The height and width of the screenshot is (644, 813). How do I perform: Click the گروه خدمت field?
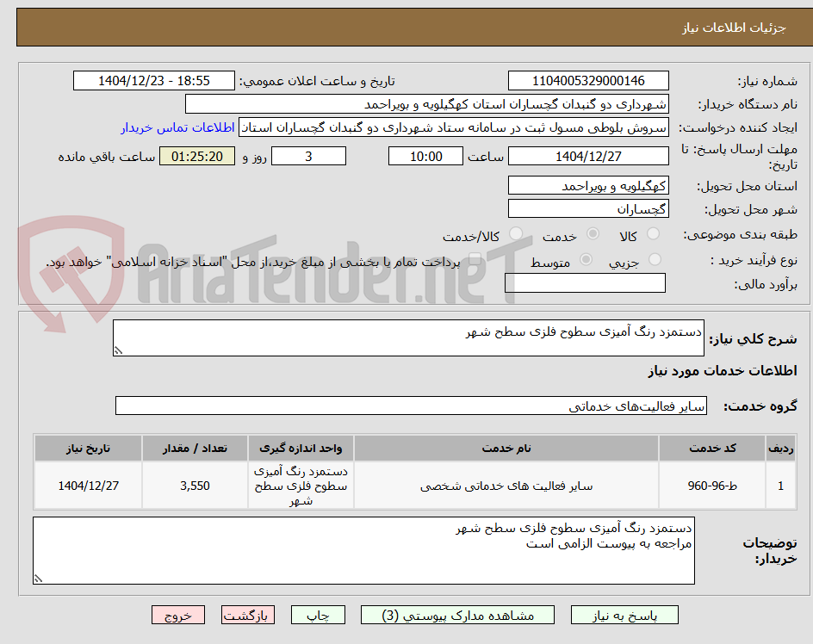tap(411, 406)
